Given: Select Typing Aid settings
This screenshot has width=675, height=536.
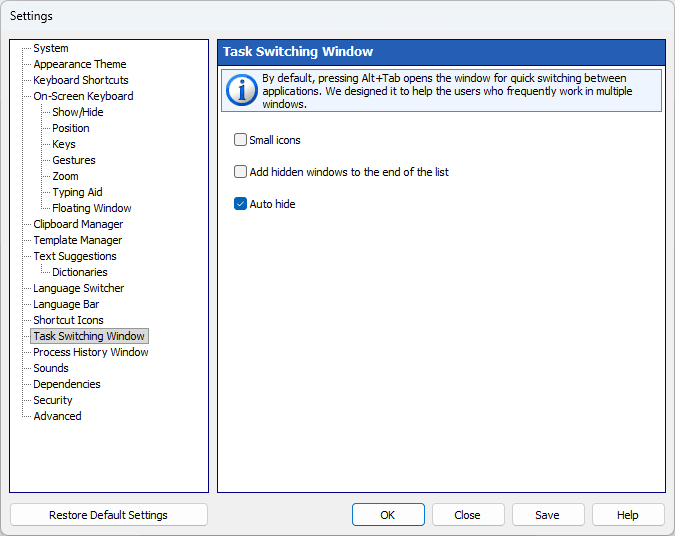Looking at the screenshot, I should click(77, 192).
